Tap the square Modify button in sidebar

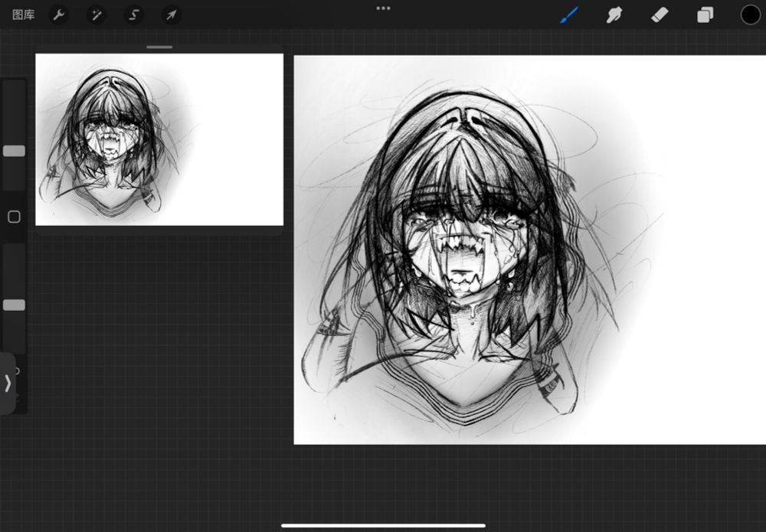(14, 217)
